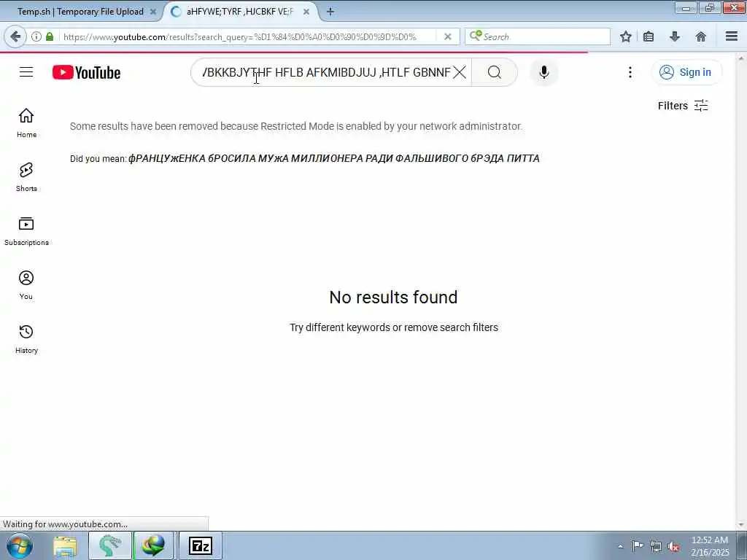
Task: Clear the YouTube search query with X
Action: click(x=460, y=72)
